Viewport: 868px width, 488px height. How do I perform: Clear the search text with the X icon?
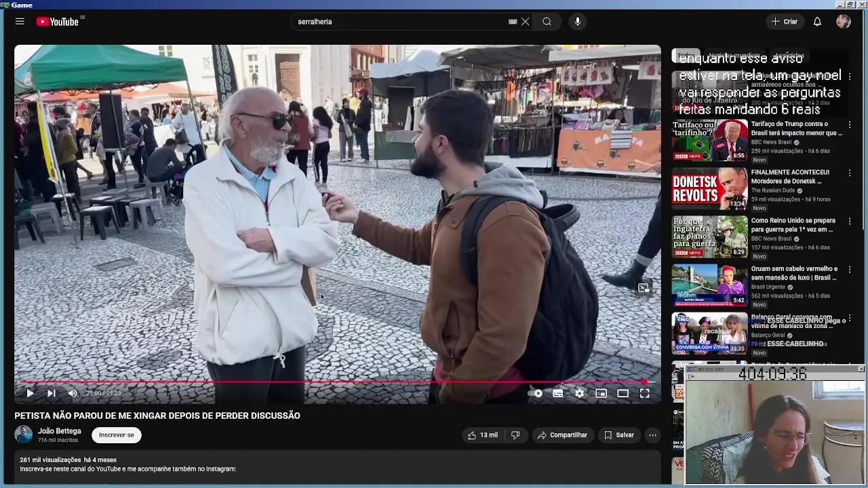click(x=525, y=22)
